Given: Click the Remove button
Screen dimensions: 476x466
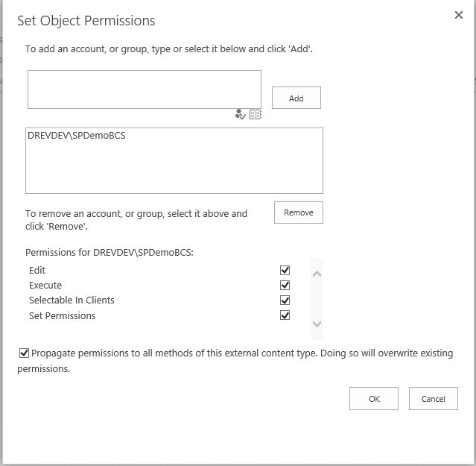Looking at the screenshot, I should point(299,212).
